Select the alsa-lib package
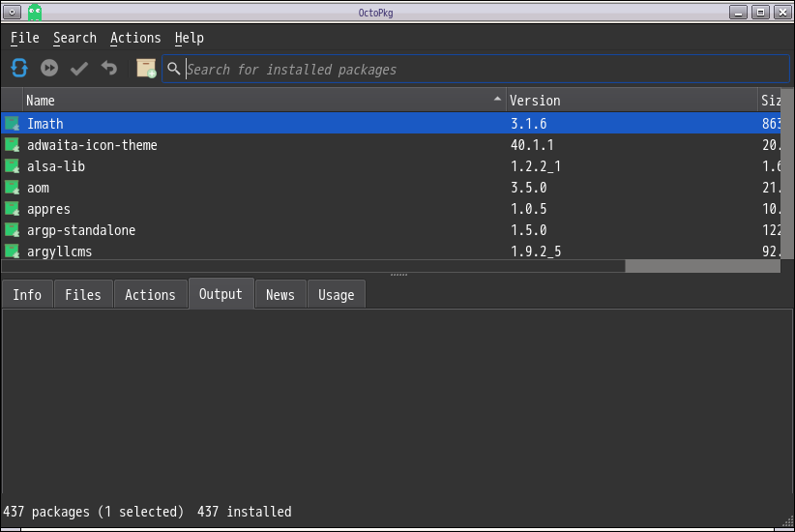The width and height of the screenshot is (795, 532). pyautogui.click(x=391, y=165)
